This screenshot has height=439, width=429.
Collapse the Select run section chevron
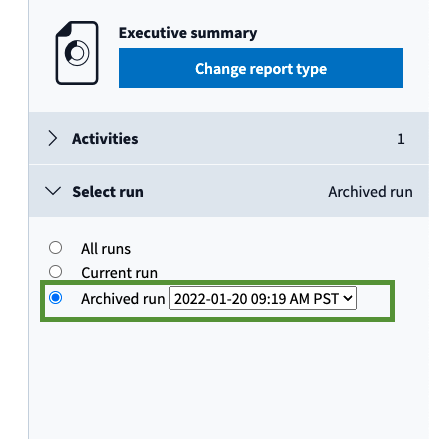click(53, 191)
